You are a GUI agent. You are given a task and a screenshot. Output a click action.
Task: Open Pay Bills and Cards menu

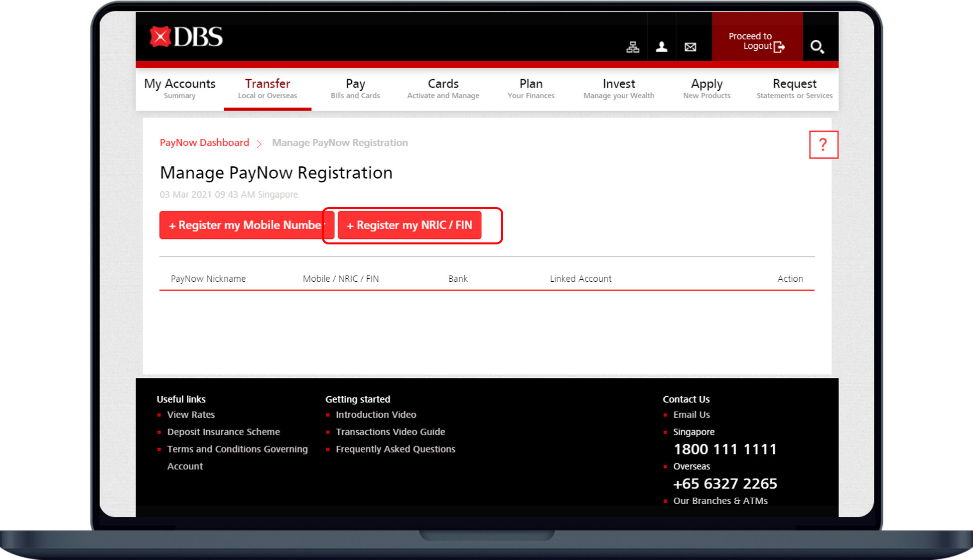click(x=355, y=89)
